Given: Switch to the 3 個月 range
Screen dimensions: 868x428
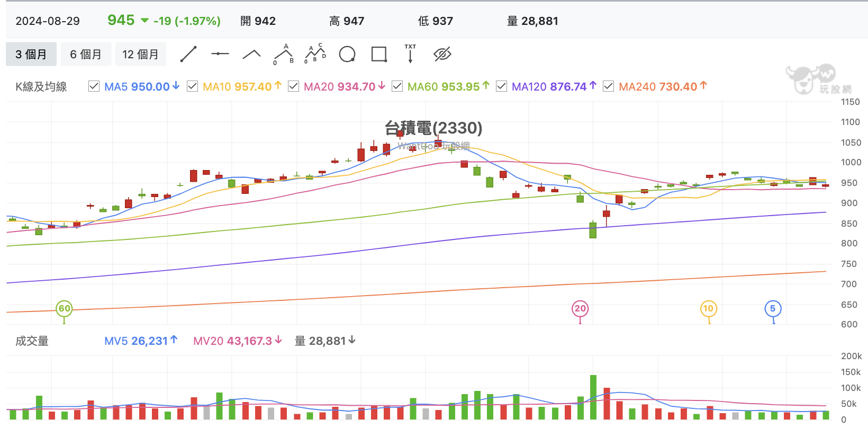Looking at the screenshot, I should pyautogui.click(x=31, y=54).
